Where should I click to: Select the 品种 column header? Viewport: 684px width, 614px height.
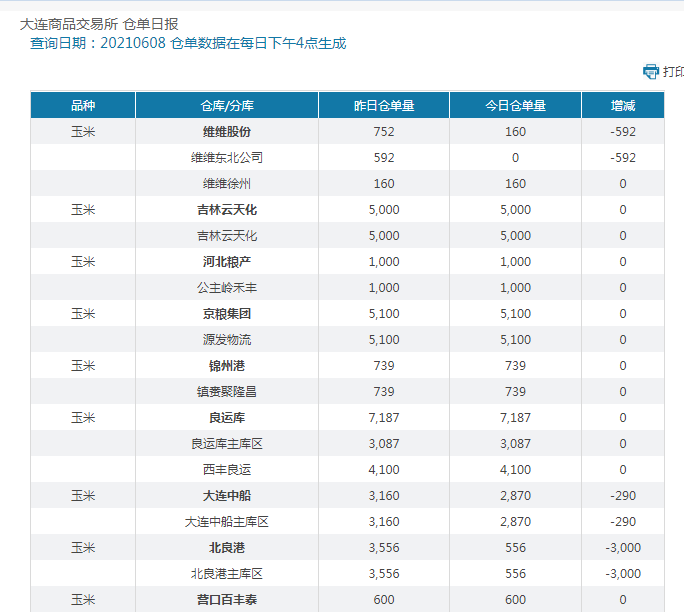coord(83,105)
